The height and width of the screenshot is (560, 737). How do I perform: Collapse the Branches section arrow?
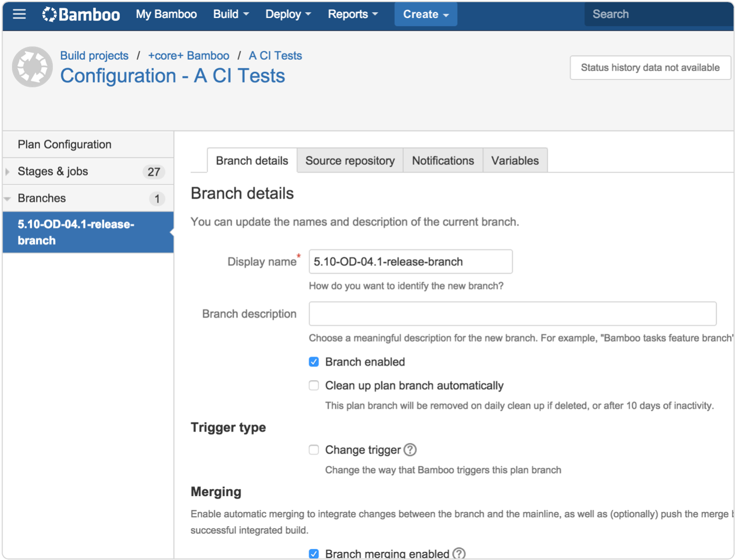click(x=7, y=199)
